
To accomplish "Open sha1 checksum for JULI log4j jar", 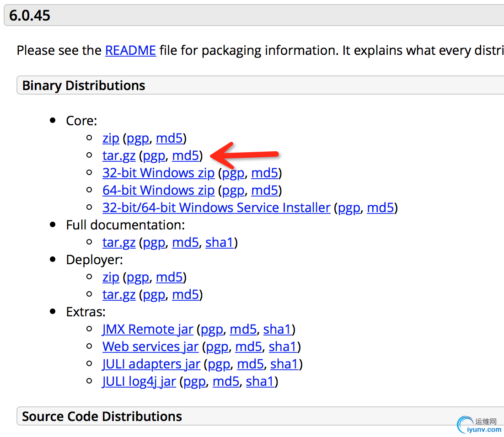I will click(260, 382).
